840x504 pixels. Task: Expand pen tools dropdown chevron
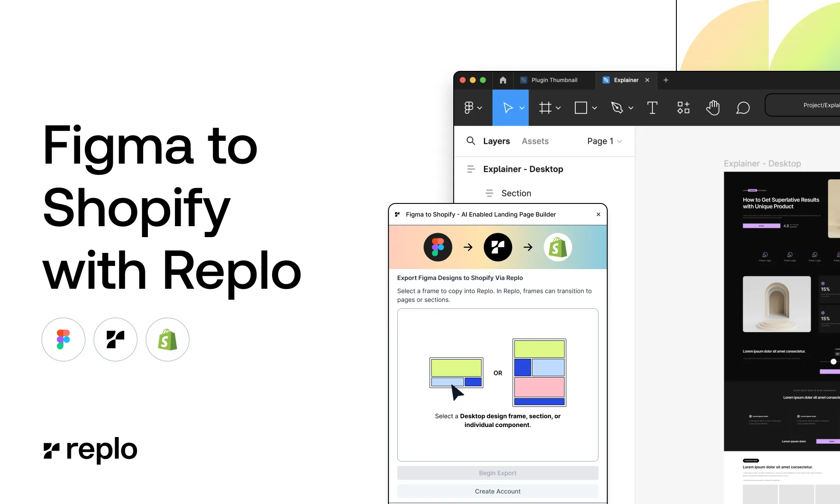631,108
